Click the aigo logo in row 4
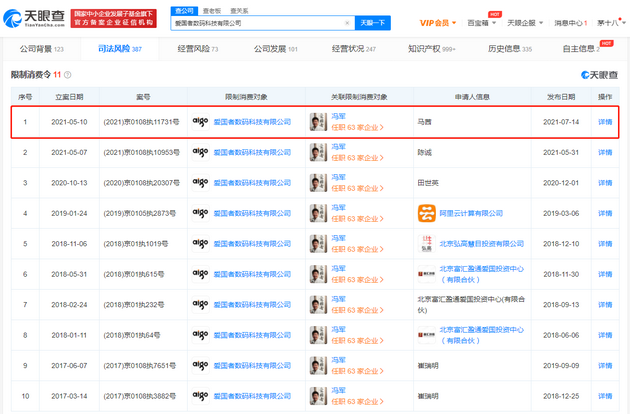 [x=200, y=213]
